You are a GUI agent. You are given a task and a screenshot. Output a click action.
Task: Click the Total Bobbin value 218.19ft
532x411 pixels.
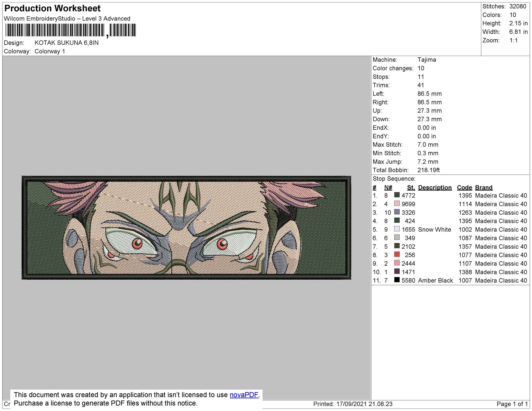coord(428,170)
